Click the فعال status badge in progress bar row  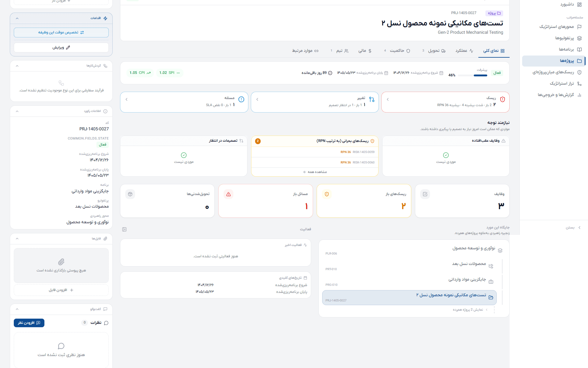tap(497, 73)
